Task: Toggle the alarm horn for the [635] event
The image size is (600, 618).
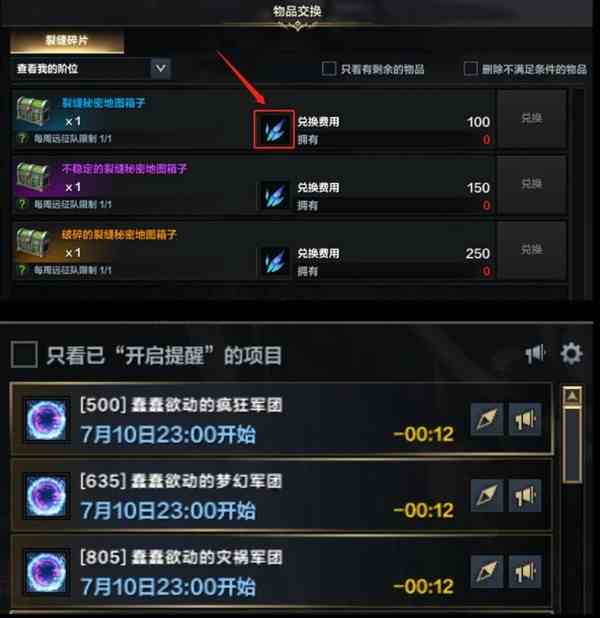Action: [525, 495]
